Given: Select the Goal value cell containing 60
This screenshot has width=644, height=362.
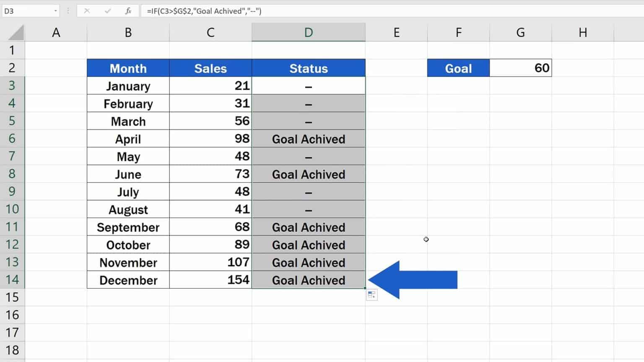Looking at the screenshot, I should (x=520, y=68).
